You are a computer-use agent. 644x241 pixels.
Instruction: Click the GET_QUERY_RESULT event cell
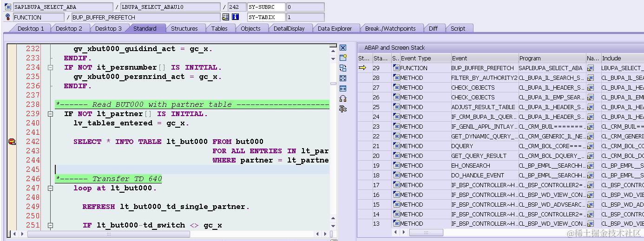(484, 156)
